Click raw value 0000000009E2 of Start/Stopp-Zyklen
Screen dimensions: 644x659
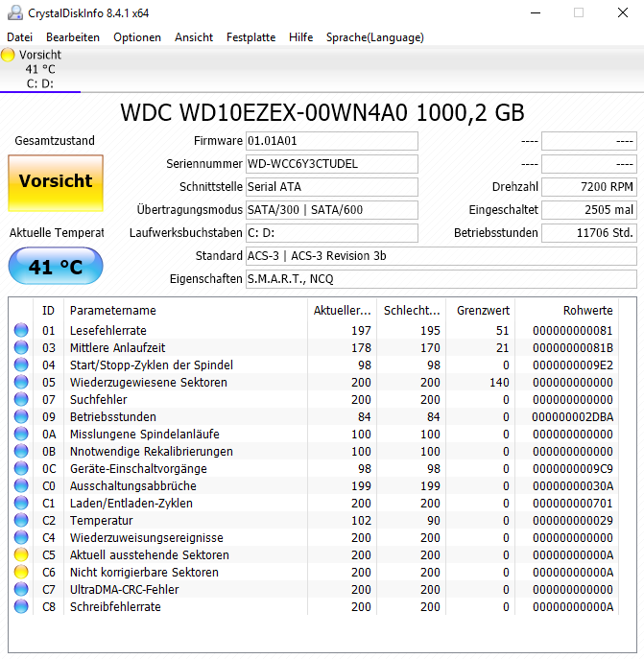click(572, 365)
